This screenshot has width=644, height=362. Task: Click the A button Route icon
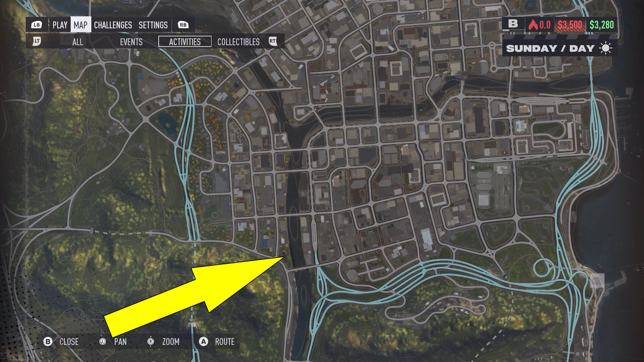click(203, 342)
